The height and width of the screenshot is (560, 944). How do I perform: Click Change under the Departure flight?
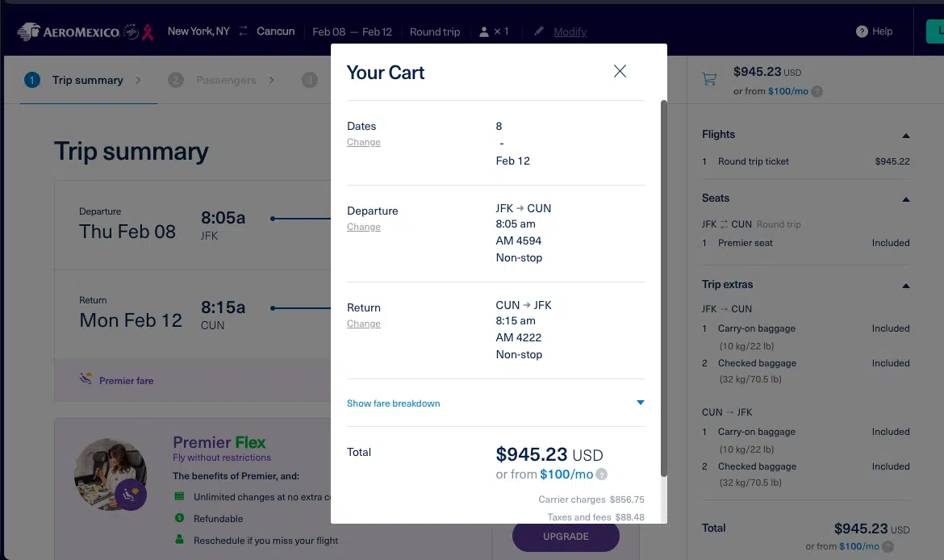tap(363, 227)
